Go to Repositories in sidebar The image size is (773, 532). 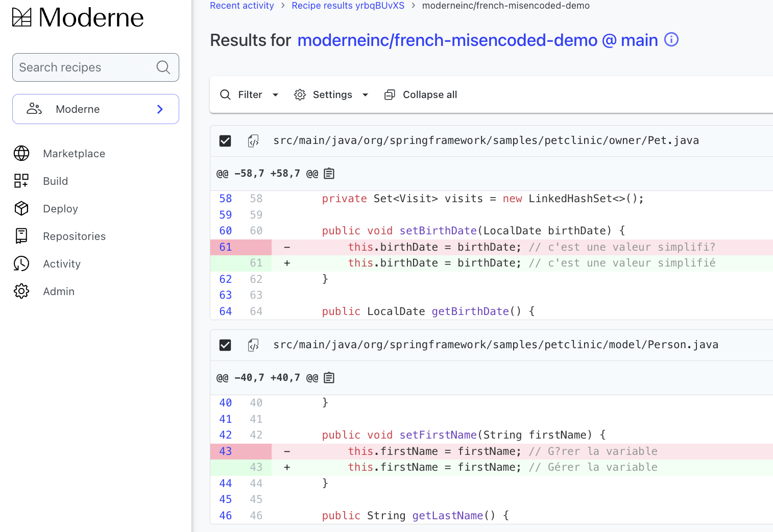click(75, 236)
